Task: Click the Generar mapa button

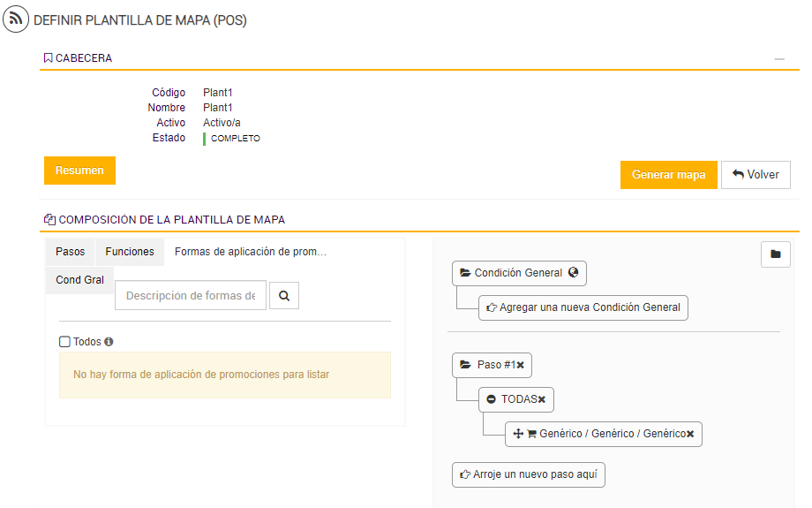Action: [x=668, y=175]
